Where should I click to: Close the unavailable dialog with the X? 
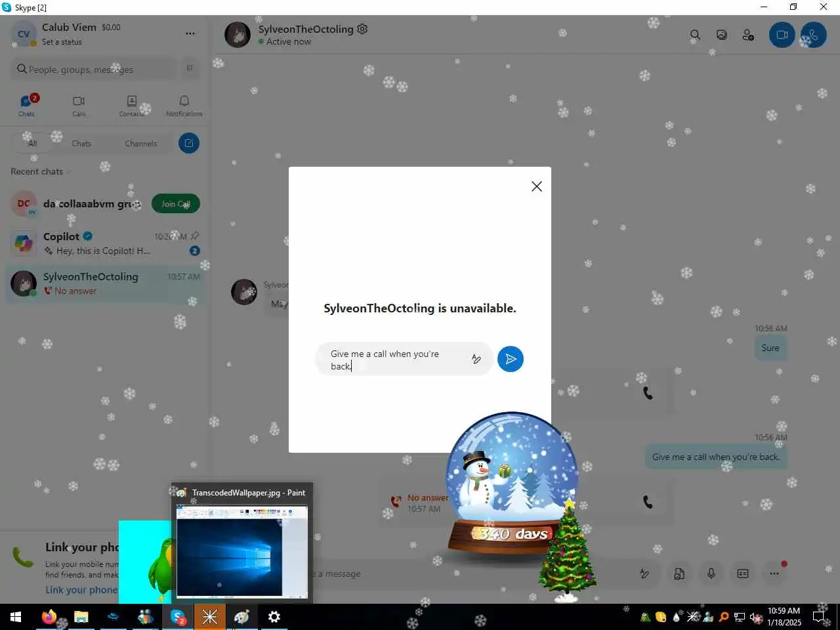[x=537, y=186]
